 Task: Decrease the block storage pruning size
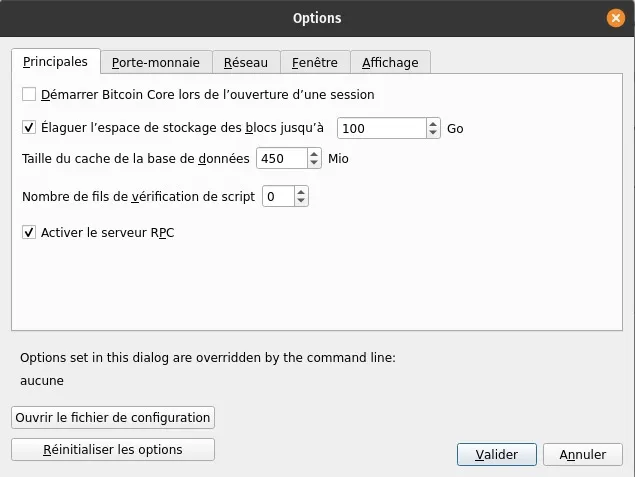433,133
